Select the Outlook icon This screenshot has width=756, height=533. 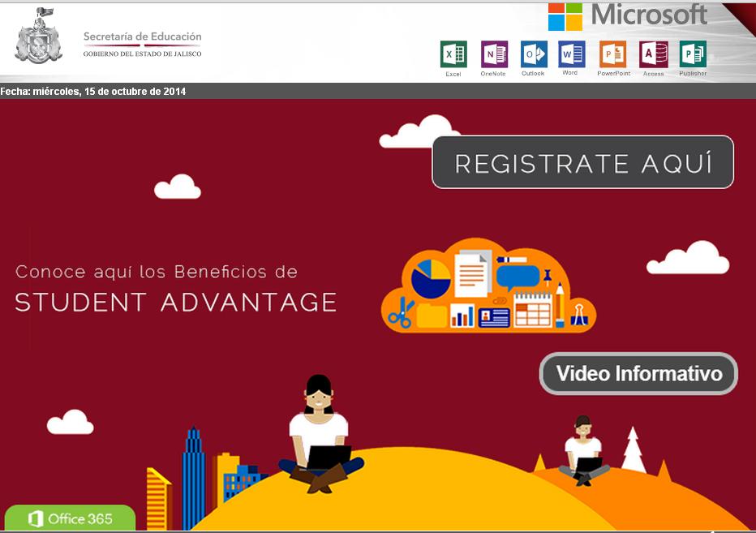(x=534, y=54)
